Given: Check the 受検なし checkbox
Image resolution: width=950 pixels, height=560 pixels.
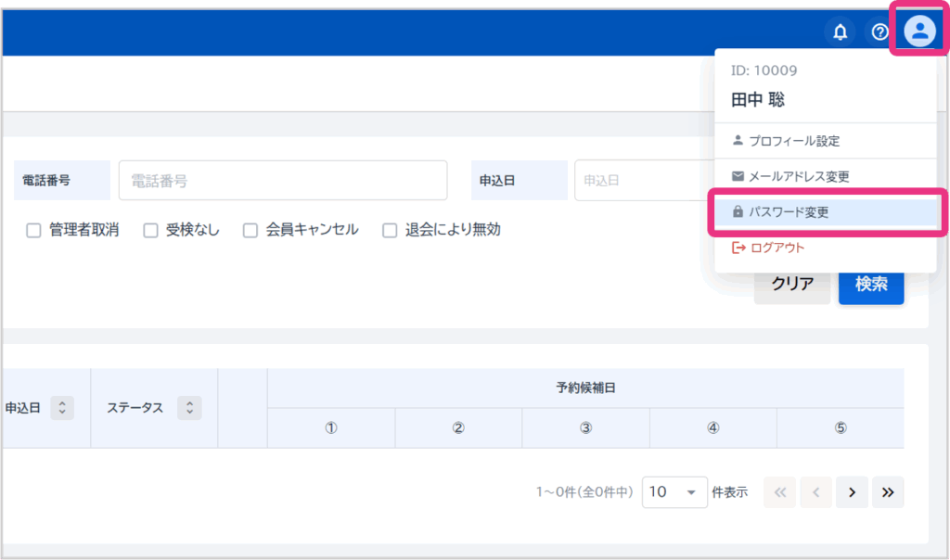Looking at the screenshot, I should [x=150, y=230].
